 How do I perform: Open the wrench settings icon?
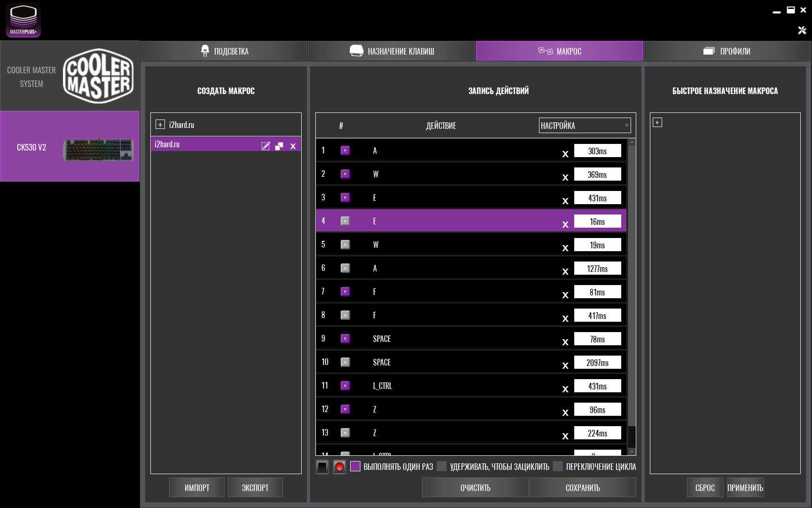(802, 30)
